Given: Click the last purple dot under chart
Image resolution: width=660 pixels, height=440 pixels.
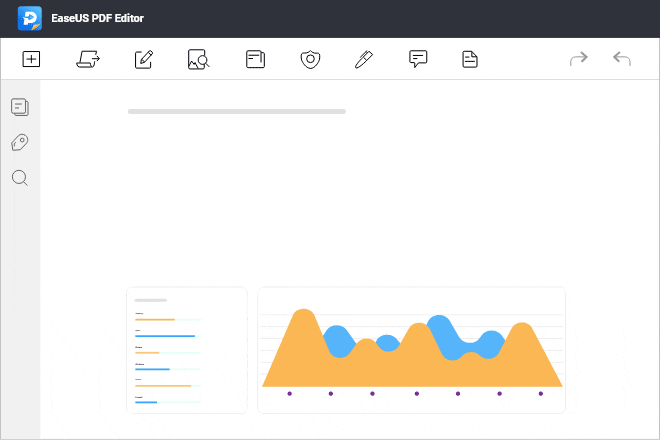Looking at the screenshot, I should 540,393.
